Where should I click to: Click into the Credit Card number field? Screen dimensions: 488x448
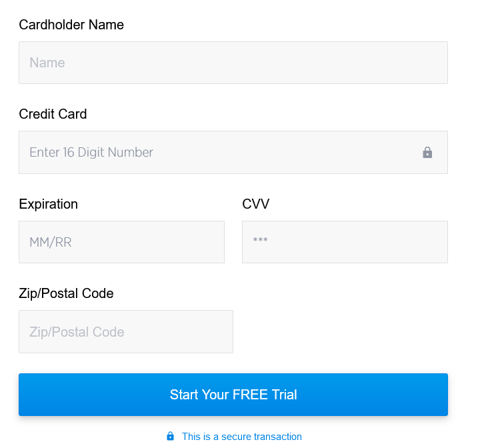coord(220,153)
